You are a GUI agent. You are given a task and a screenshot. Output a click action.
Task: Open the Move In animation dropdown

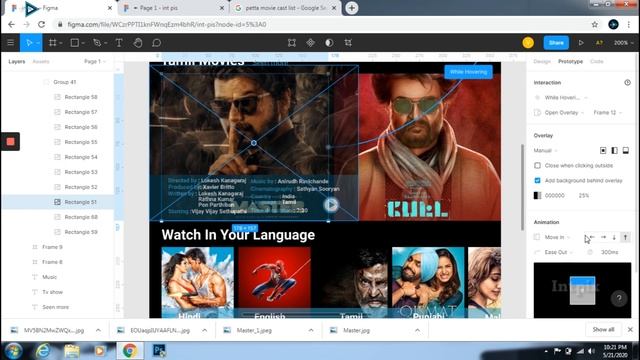553,237
